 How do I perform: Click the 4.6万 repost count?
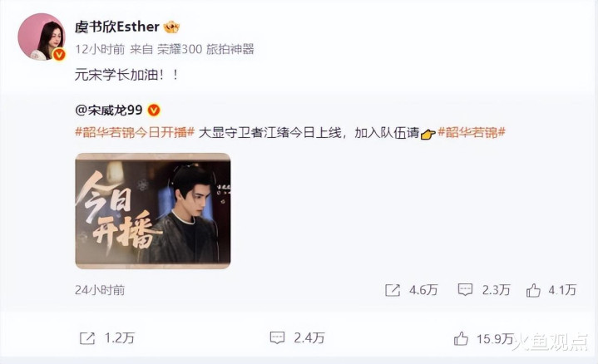(423, 290)
